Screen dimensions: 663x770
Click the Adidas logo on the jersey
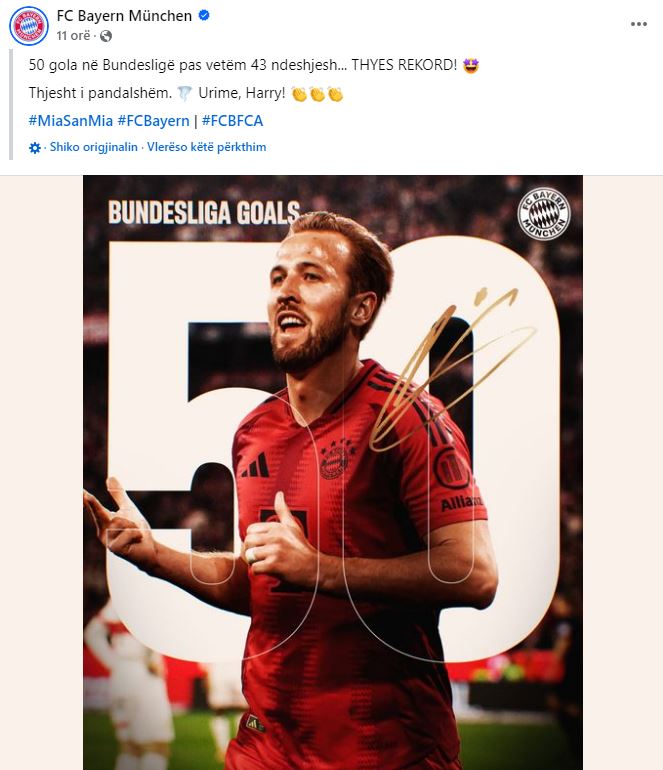pyautogui.click(x=256, y=466)
